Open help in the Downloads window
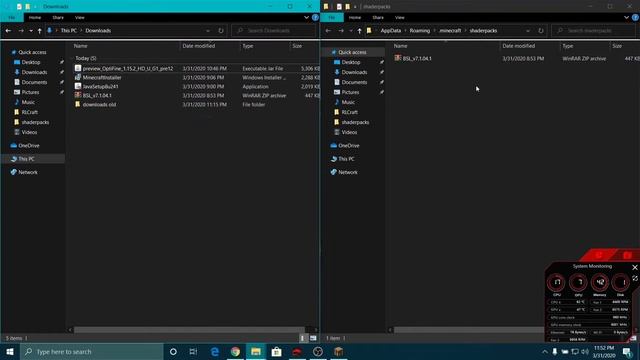This screenshot has height=360, width=640. (x=315, y=18)
